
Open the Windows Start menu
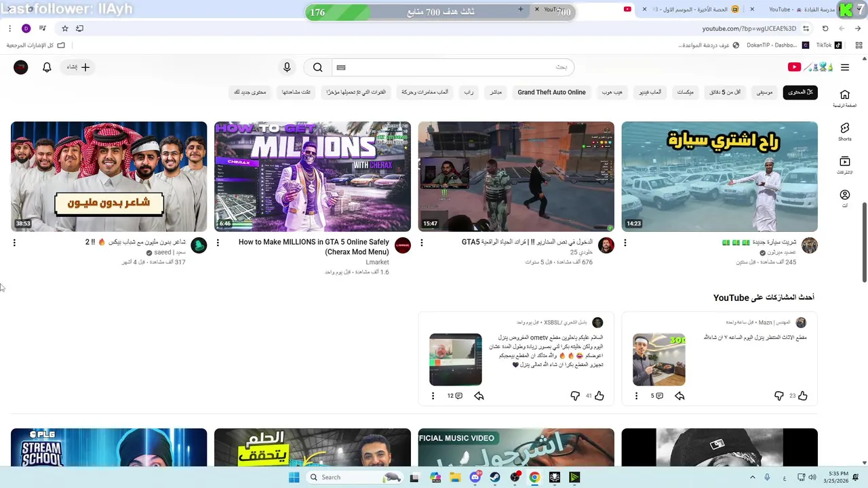point(294,477)
